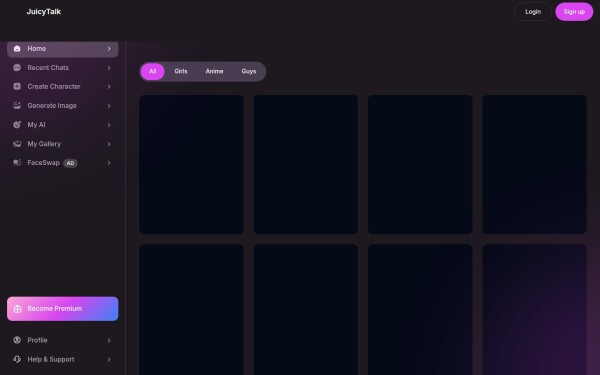Click the Profile avatar icon
Viewport: 600px width, 375px height.
point(17,340)
